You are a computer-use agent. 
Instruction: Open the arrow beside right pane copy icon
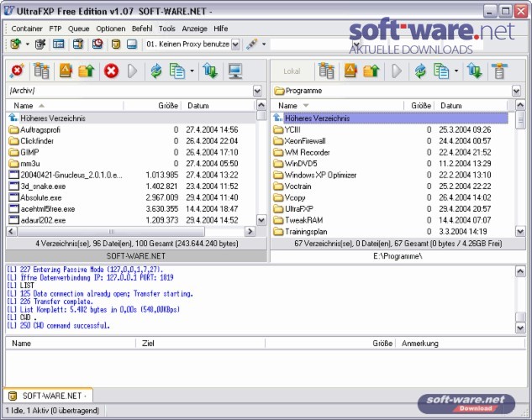[456, 71]
